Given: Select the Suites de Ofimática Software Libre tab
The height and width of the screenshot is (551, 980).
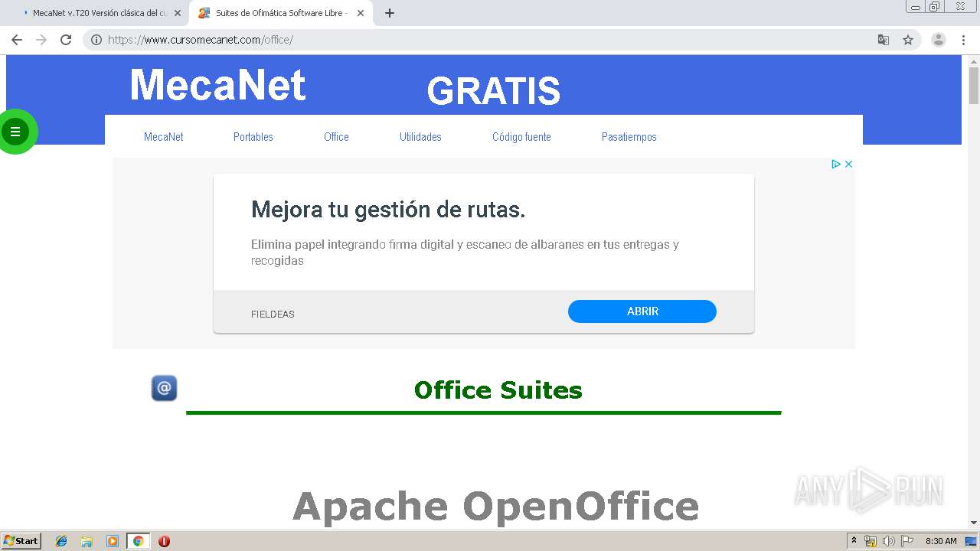Looking at the screenshot, I should pos(280,13).
